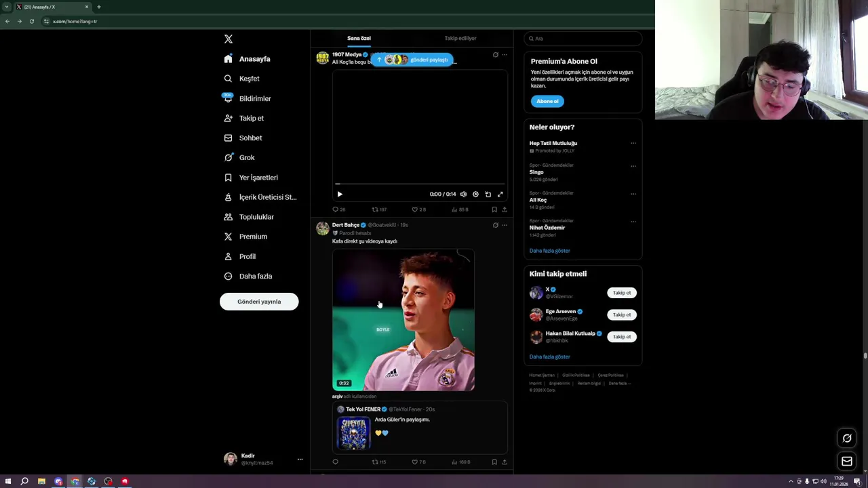Follow Hakan Bilal Kutlualp account
The image size is (868, 488).
622,337
